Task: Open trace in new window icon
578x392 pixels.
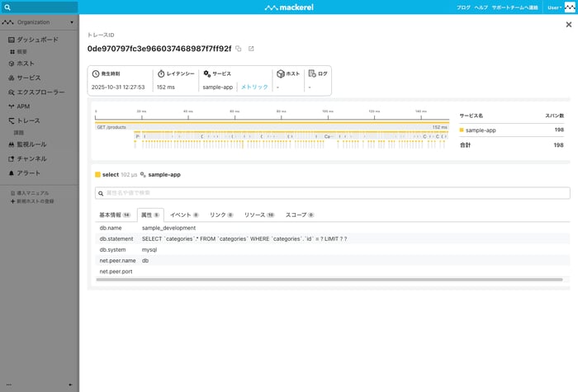Action: 251,49
